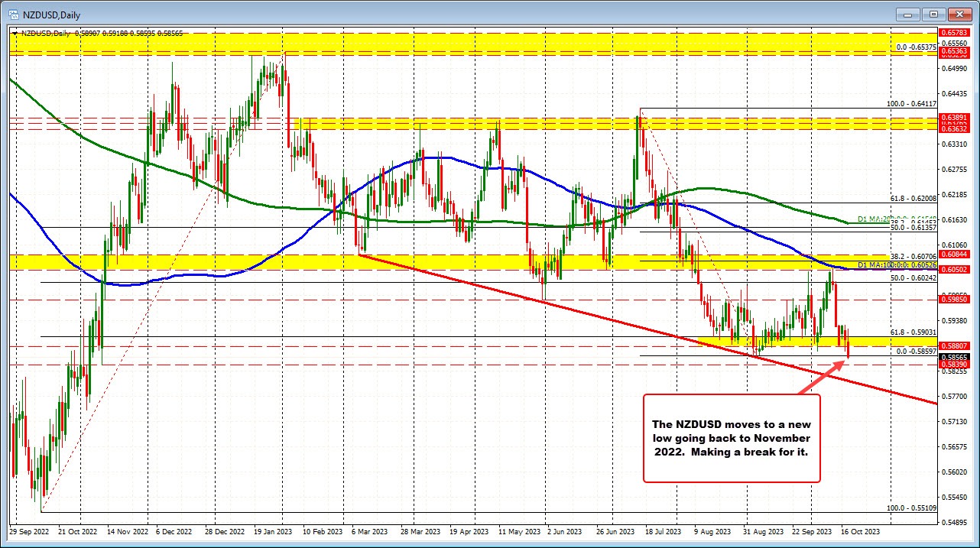The height and width of the screenshot is (548, 980).
Task: Select the November 2022 text annotation box
Action: [732, 438]
